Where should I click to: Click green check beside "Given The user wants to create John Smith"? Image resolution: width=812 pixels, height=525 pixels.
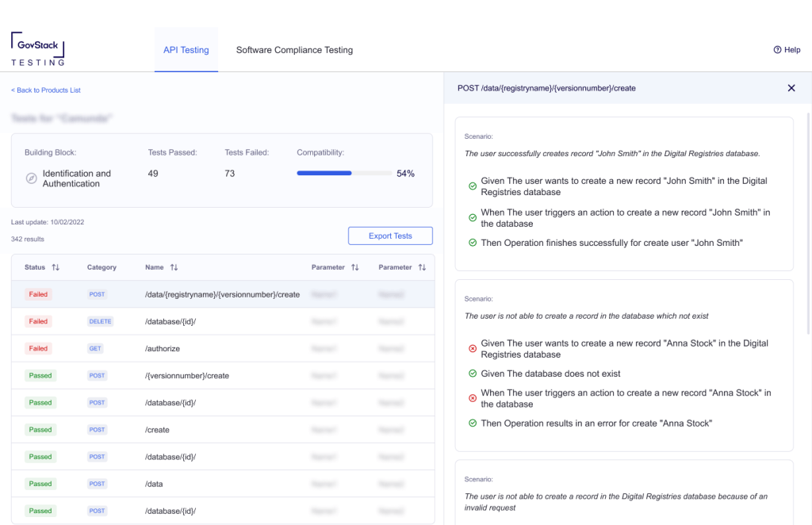coord(473,186)
